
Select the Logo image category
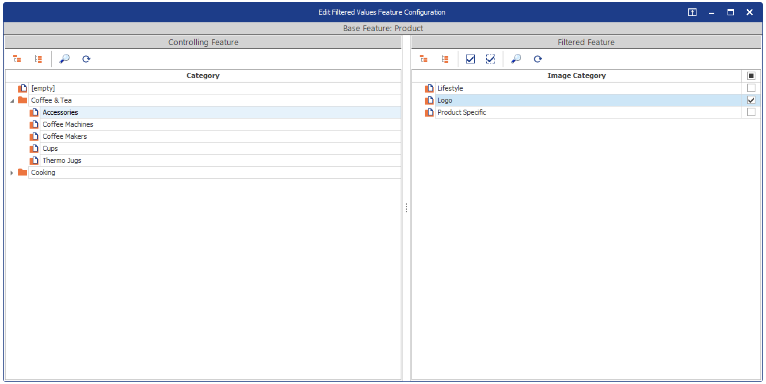tap(589, 100)
